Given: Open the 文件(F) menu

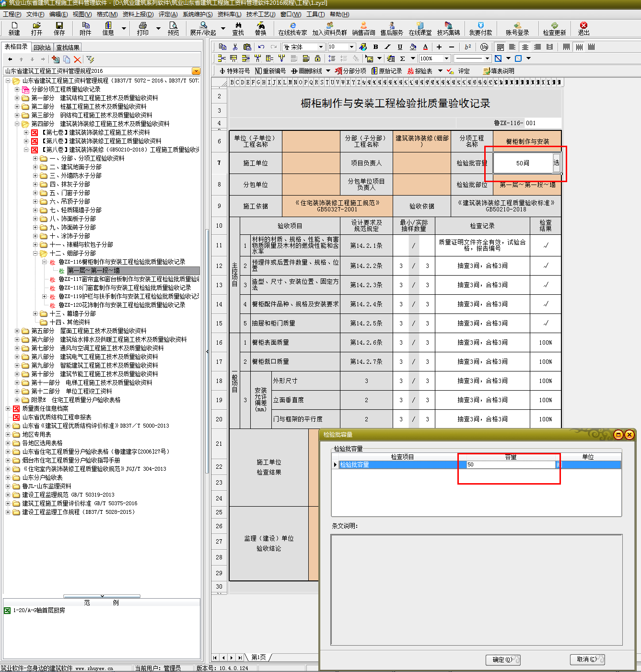Looking at the screenshot, I should click(35, 14).
